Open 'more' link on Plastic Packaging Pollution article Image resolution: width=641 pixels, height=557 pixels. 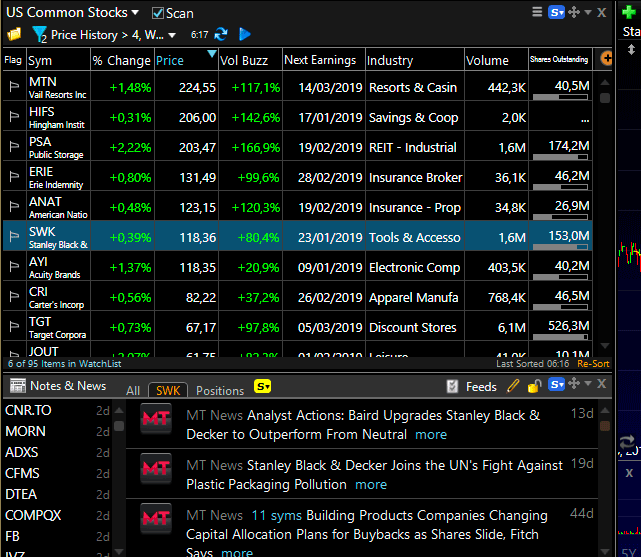click(371, 484)
